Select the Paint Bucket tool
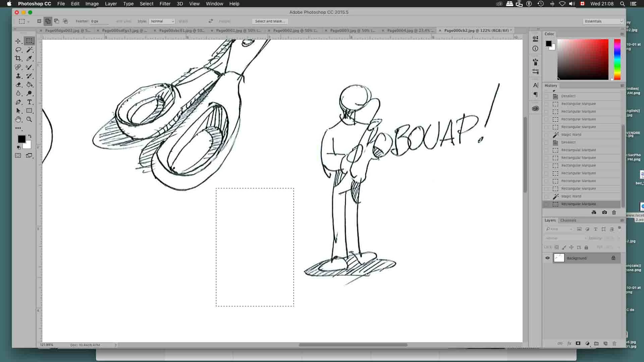 click(30, 84)
